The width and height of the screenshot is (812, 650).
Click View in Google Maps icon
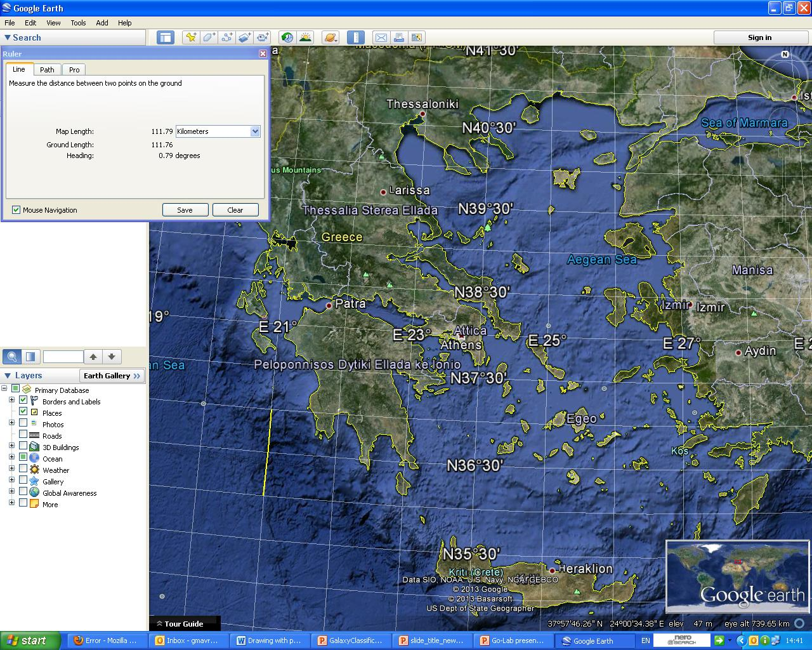coord(417,37)
